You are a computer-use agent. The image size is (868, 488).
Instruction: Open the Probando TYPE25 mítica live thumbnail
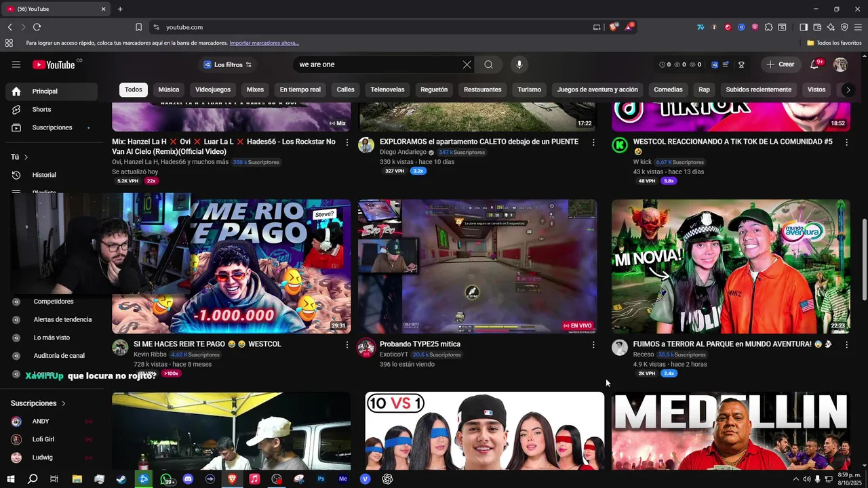point(477,266)
